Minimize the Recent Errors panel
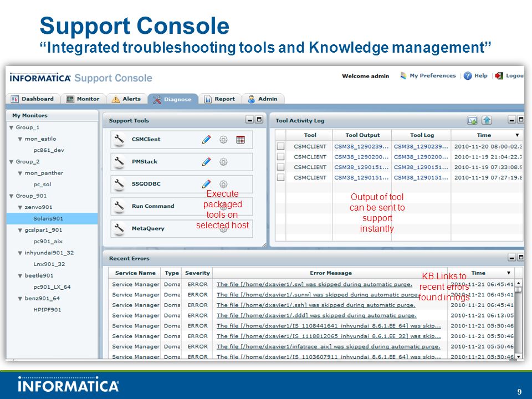532x399 pixels. (512, 258)
